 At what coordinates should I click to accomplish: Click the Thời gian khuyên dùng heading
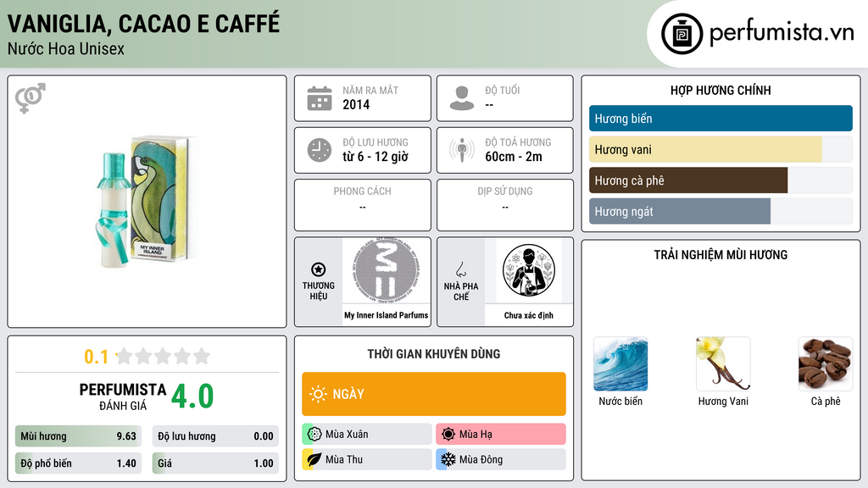click(433, 353)
